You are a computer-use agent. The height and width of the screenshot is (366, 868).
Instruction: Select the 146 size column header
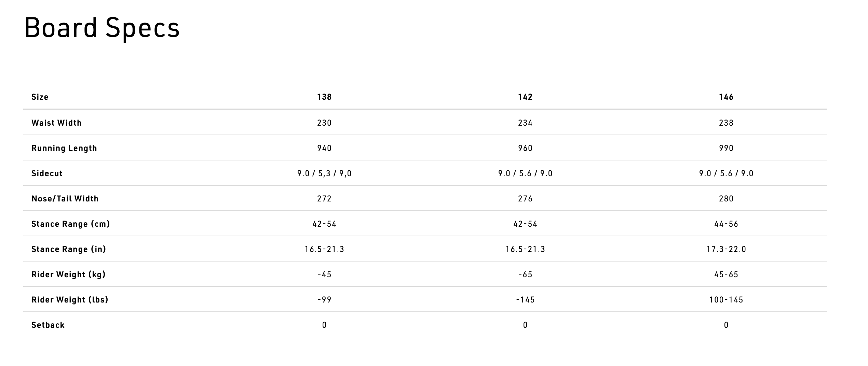pyautogui.click(x=726, y=97)
